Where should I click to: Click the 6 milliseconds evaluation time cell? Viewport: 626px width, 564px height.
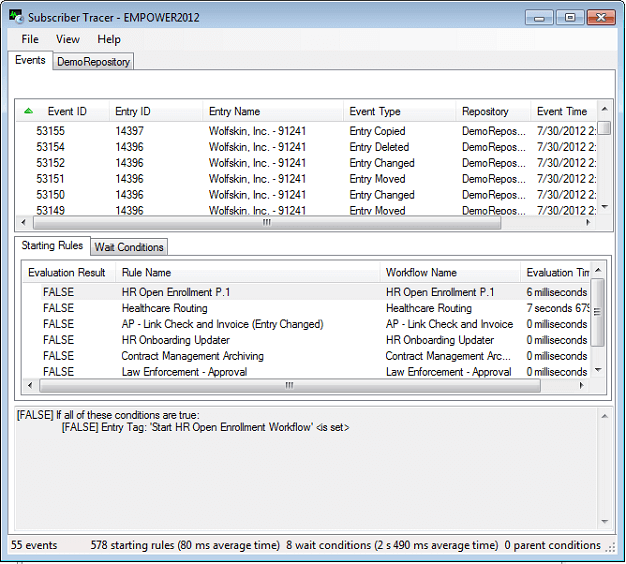click(557, 292)
